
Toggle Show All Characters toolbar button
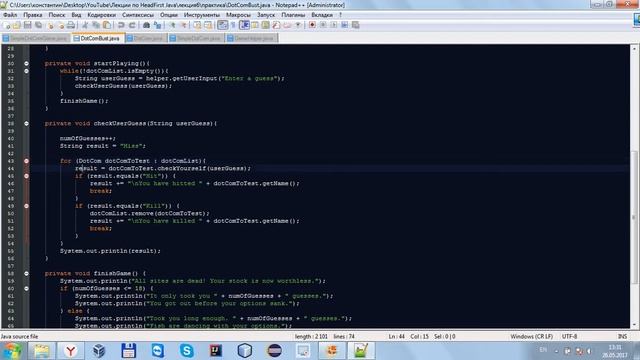tap(233, 25)
